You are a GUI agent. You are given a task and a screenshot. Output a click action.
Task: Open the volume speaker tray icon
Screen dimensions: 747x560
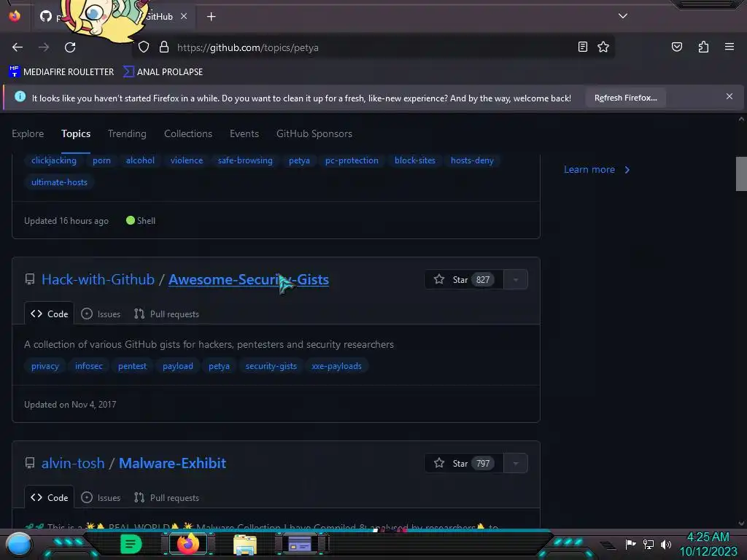[665, 544]
